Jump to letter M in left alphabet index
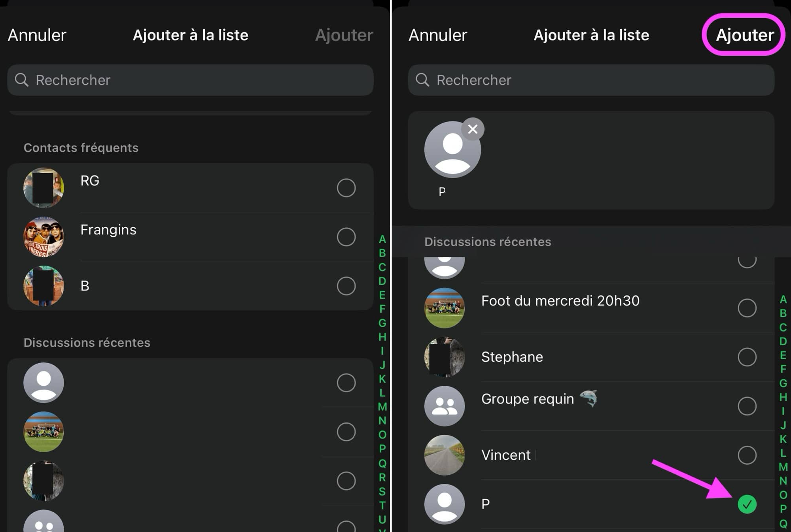The image size is (791, 532). tap(382, 407)
